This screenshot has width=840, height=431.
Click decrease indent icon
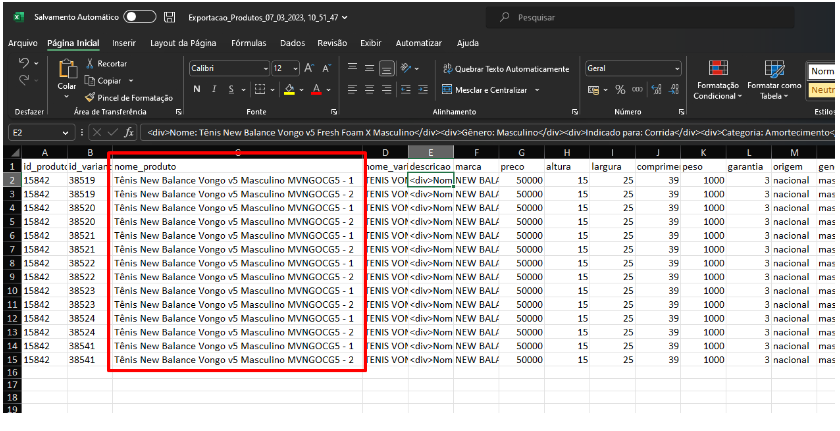pyautogui.click(x=406, y=89)
